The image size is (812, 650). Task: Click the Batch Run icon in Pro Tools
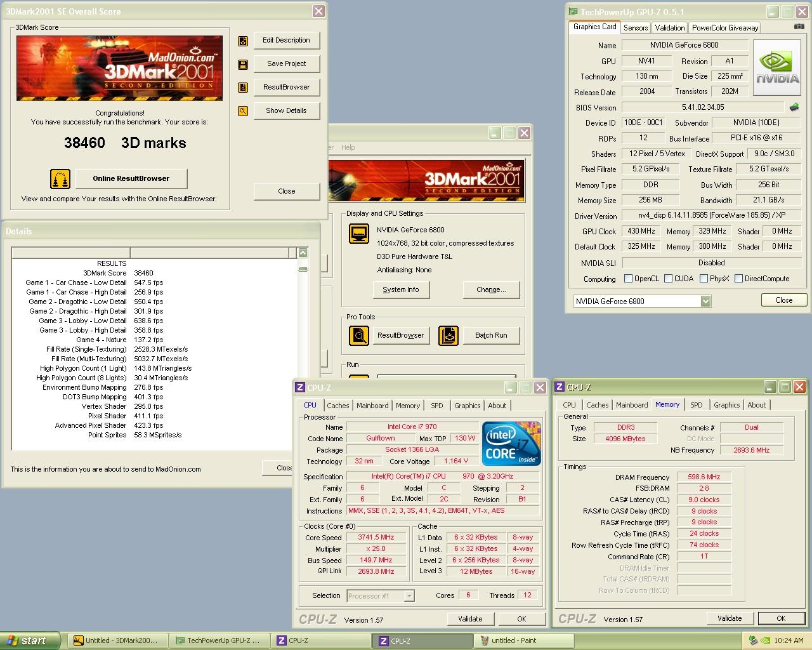(x=448, y=335)
